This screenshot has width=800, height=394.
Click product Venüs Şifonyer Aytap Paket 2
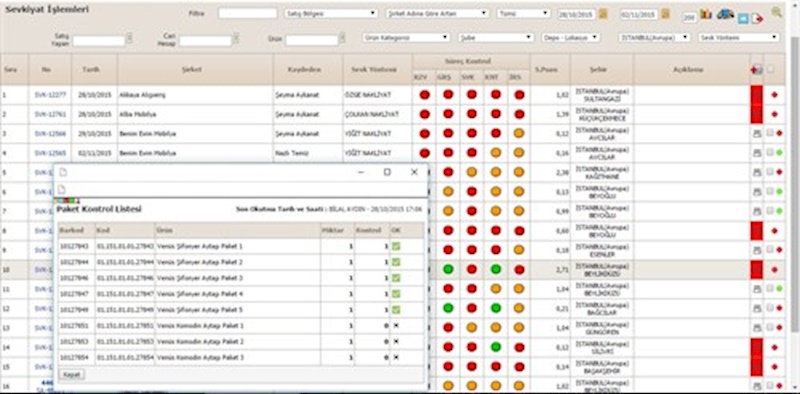click(x=199, y=262)
